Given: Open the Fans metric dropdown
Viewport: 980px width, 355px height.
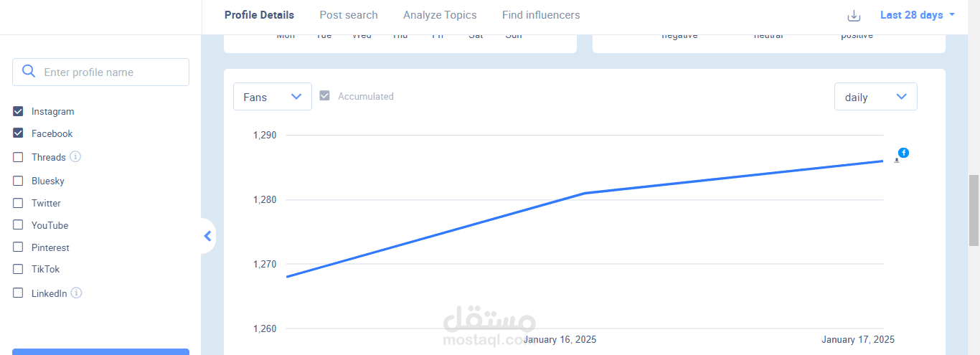Looking at the screenshot, I should coord(273,97).
